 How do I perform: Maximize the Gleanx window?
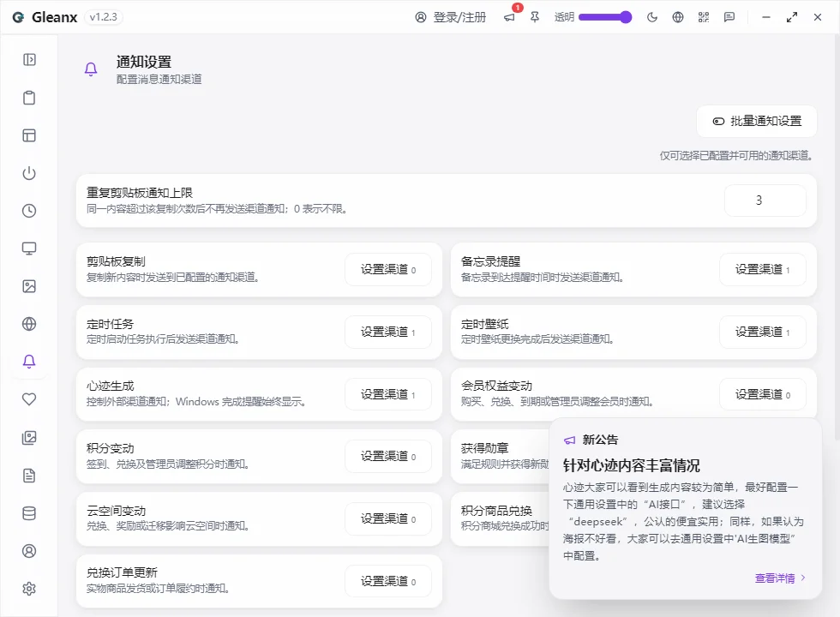point(792,17)
